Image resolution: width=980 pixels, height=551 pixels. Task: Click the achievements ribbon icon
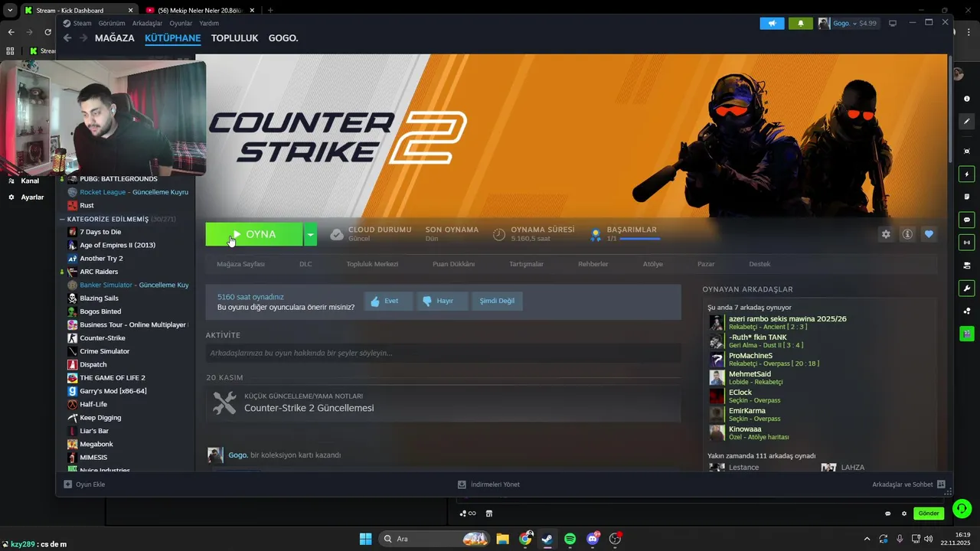[x=595, y=235]
